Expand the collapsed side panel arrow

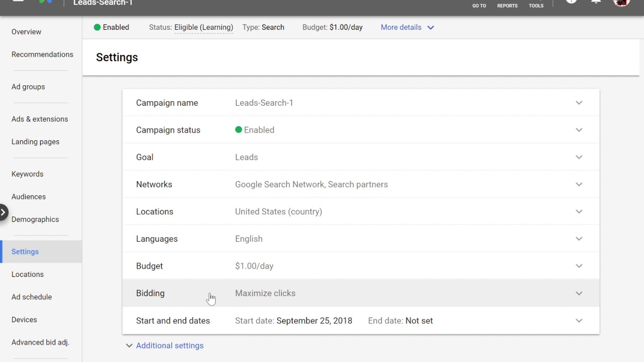tap(3, 212)
